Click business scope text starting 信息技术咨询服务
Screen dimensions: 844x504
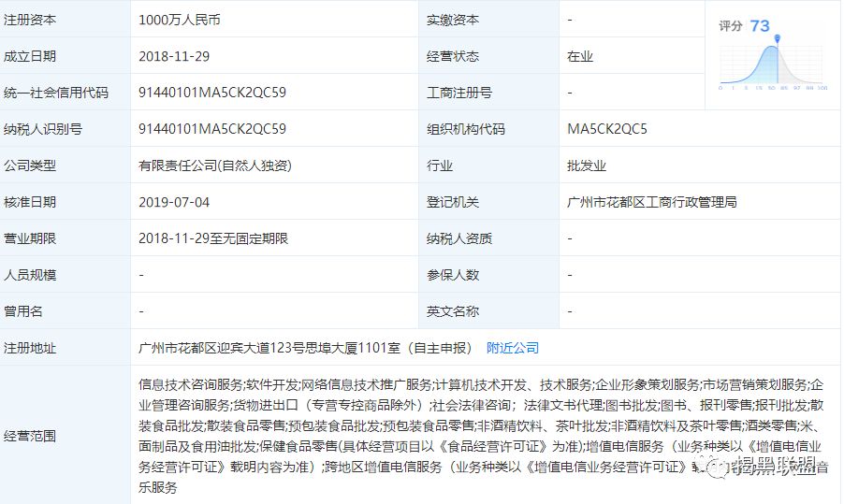point(483,436)
